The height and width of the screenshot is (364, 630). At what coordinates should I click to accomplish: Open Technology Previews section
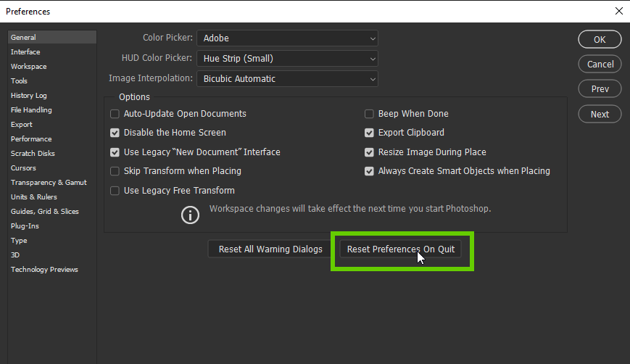(x=44, y=270)
